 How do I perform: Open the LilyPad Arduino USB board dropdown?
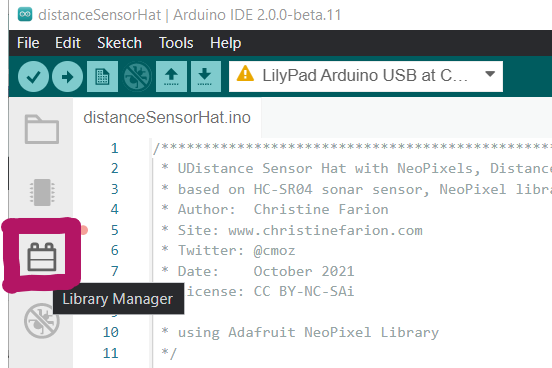(366, 76)
